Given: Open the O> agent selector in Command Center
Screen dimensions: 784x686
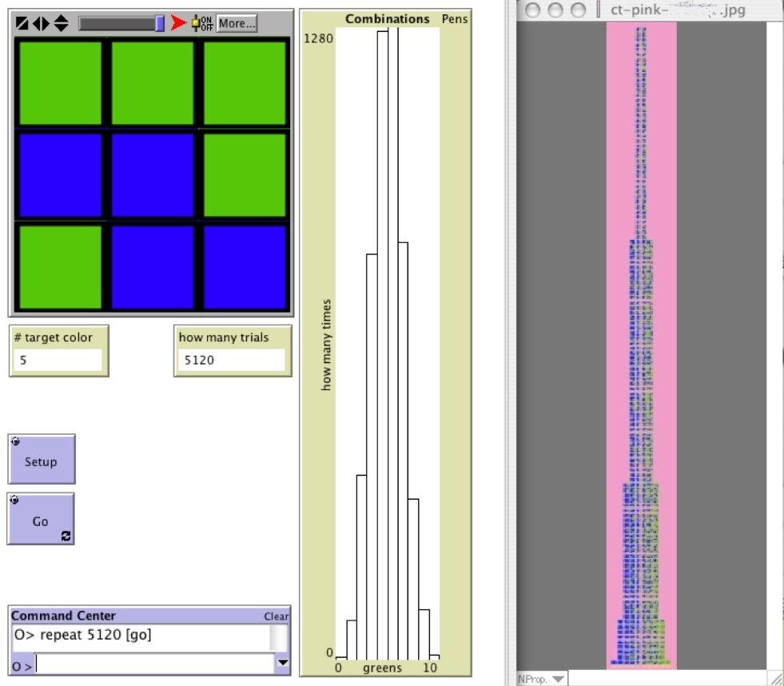Looking at the screenshot, I should 22,665.
